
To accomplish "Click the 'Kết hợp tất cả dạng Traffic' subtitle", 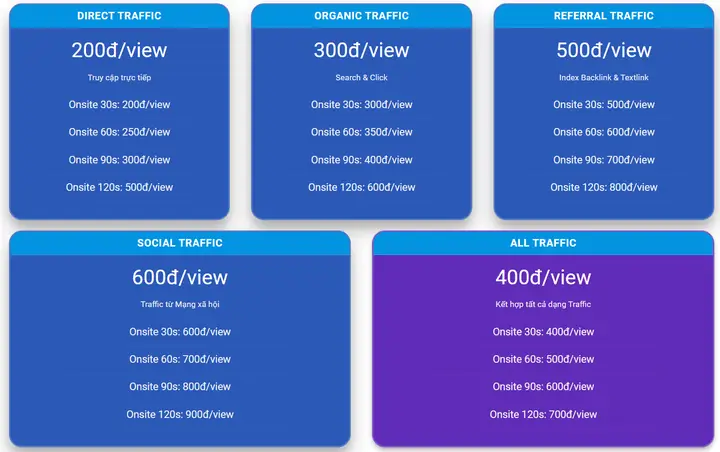I will 543,304.
